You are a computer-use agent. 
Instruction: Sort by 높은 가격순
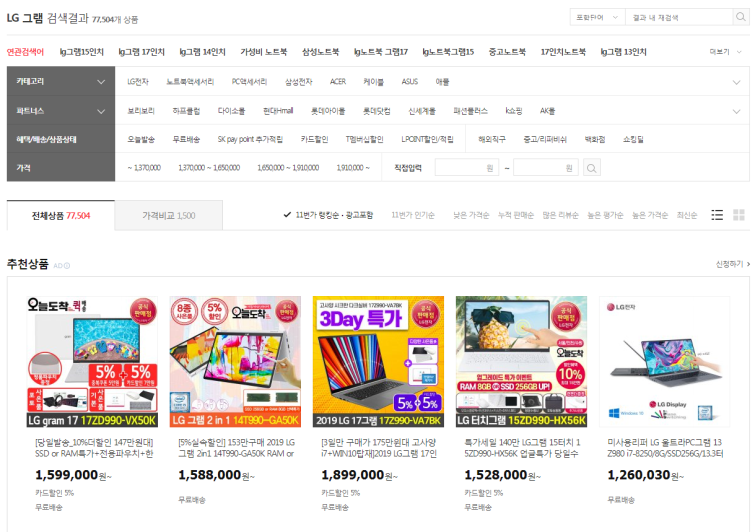click(x=650, y=215)
